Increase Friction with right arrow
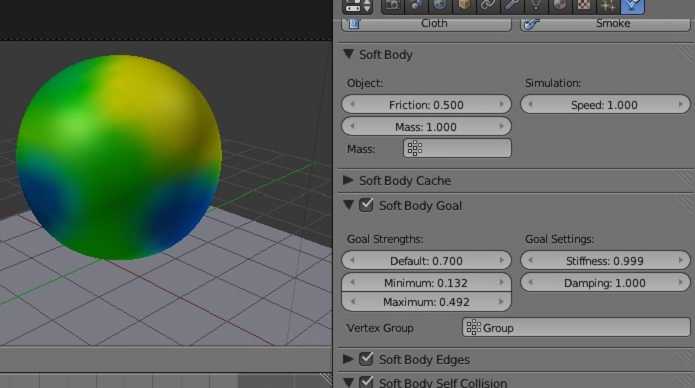695x388 pixels. point(501,105)
